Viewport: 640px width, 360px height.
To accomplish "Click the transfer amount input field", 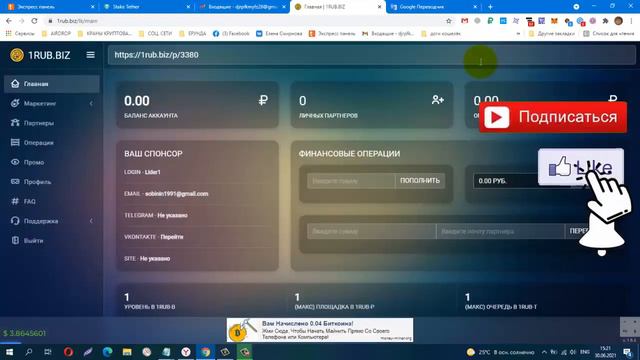I will (x=371, y=231).
